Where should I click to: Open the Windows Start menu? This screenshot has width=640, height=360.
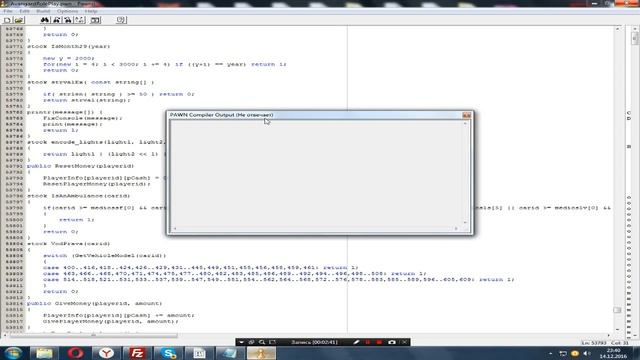(x=13, y=353)
